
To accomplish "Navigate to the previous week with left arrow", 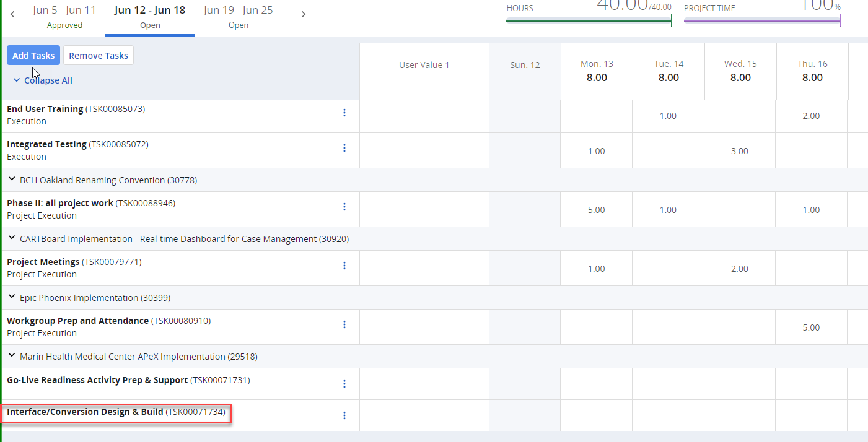I will click(x=12, y=14).
